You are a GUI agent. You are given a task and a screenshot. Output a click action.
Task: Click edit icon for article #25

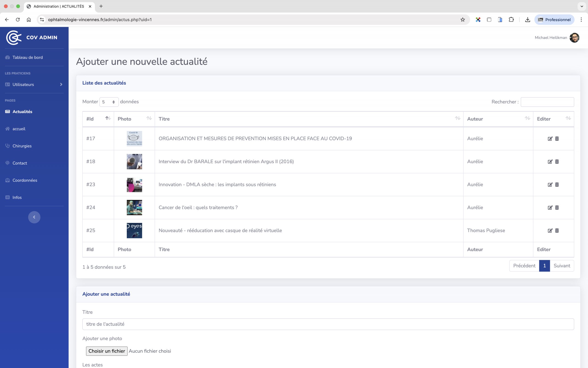pyautogui.click(x=550, y=231)
